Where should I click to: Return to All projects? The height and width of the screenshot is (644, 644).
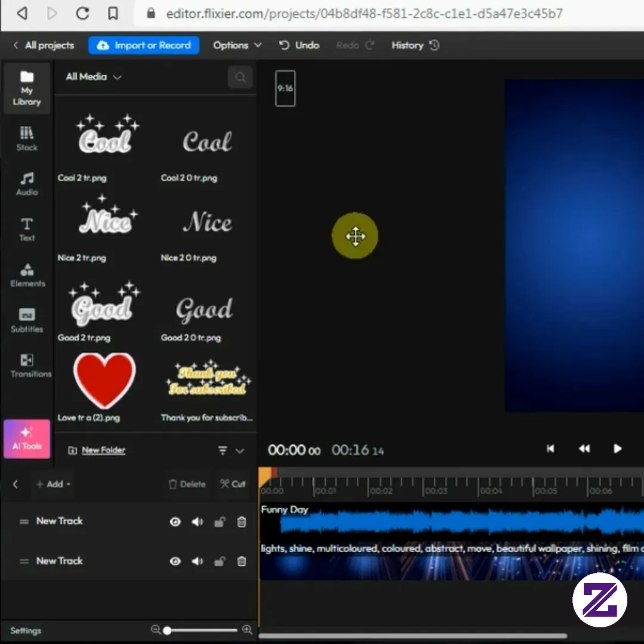pyautogui.click(x=44, y=45)
